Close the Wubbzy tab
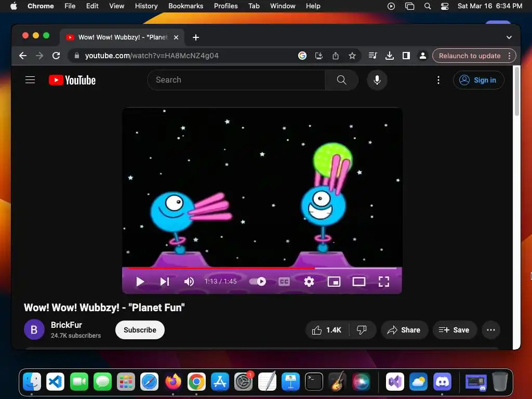The width and height of the screenshot is (532, 399). (x=176, y=37)
